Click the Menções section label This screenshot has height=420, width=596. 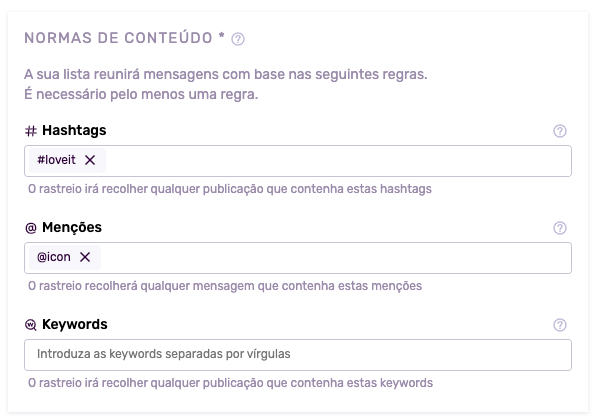click(x=72, y=227)
